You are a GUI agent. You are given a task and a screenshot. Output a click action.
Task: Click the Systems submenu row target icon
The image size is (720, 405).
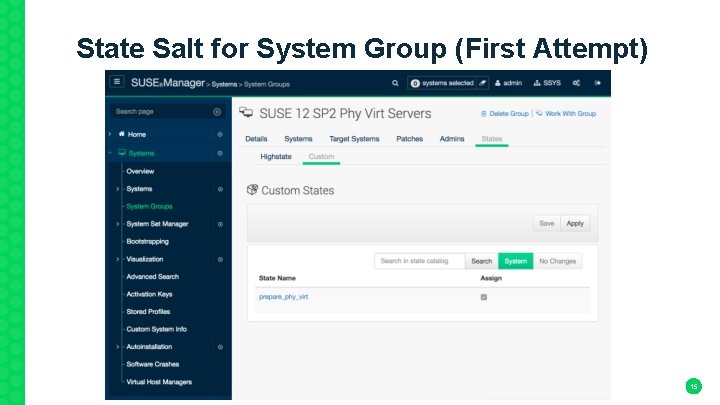[x=220, y=189]
